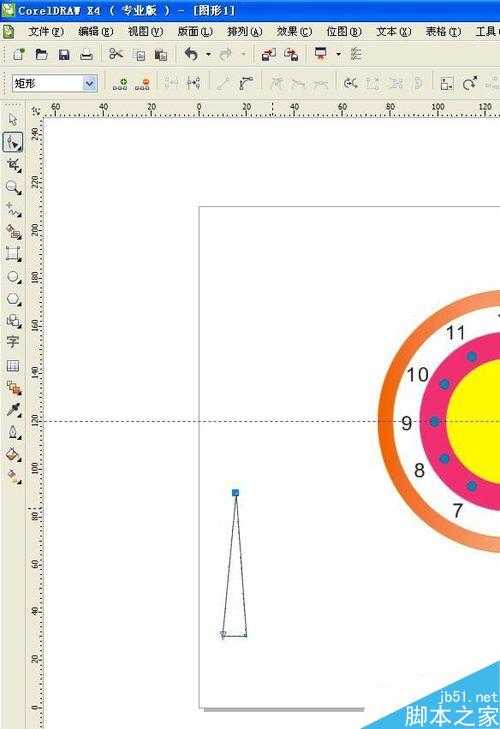Expand the undo history dropdown arrow

click(208, 54)
